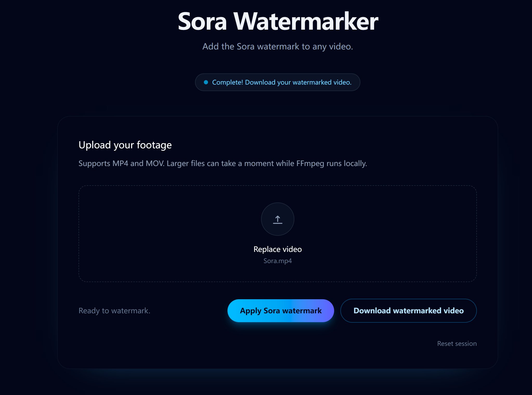Click the "Complete! Download your watermarked video" message
Image resolution: width=532 pixels, height=395 pixels.
[282, 82]
